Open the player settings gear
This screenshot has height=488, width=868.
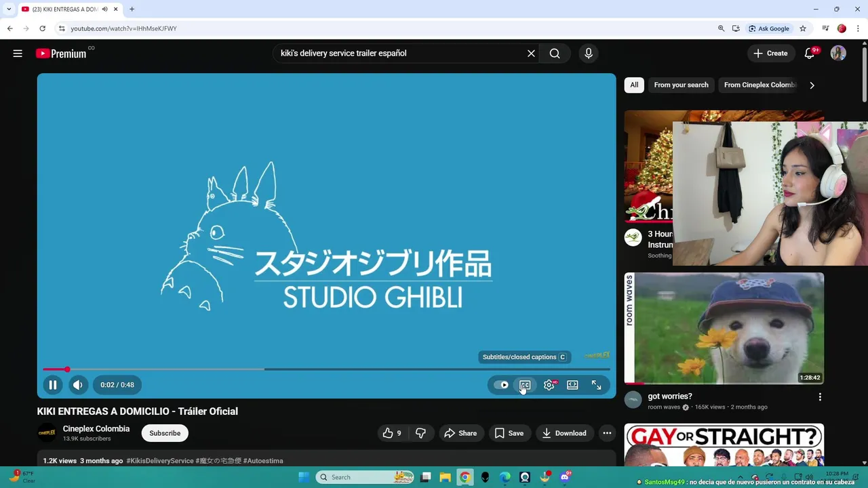click(x=549, y=385)
